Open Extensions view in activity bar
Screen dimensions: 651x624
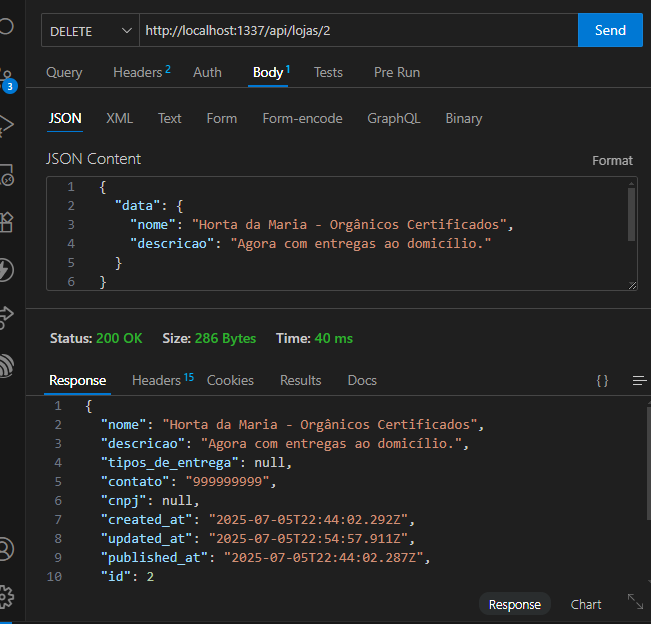click(x=6, y=222)
